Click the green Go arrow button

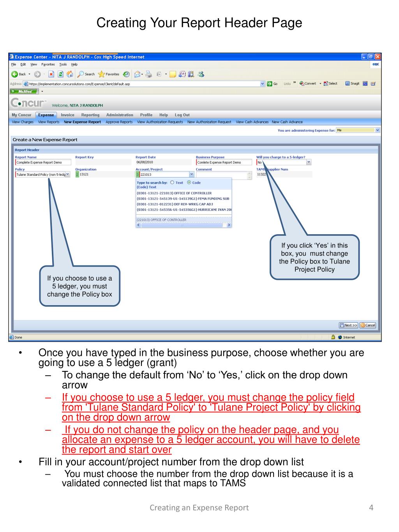pos(270,84)
